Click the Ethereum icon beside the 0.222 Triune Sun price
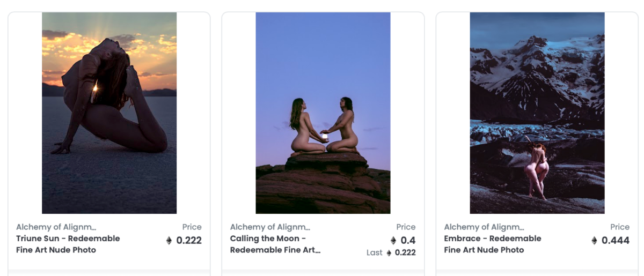Screen dimensions: 644x276 click(x=169, y=241)
